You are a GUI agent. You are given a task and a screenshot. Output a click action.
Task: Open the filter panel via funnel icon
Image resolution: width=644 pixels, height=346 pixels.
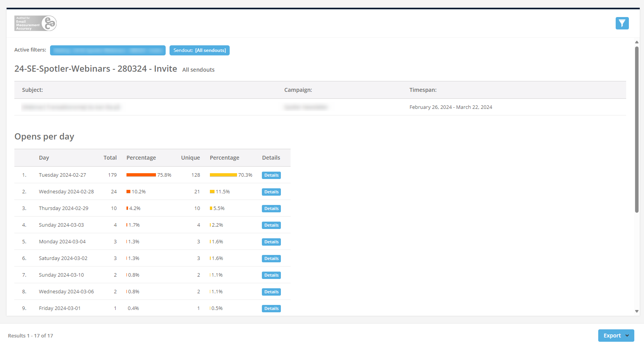622,23
